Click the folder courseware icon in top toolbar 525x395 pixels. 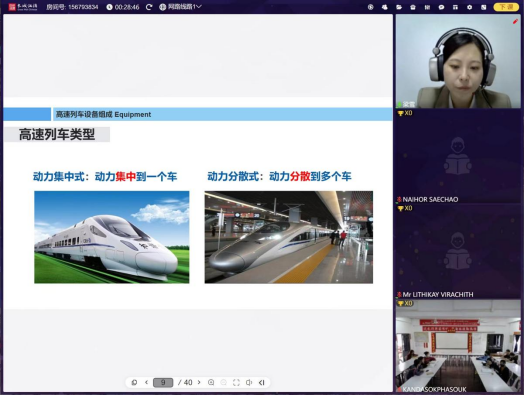(399, 7)
